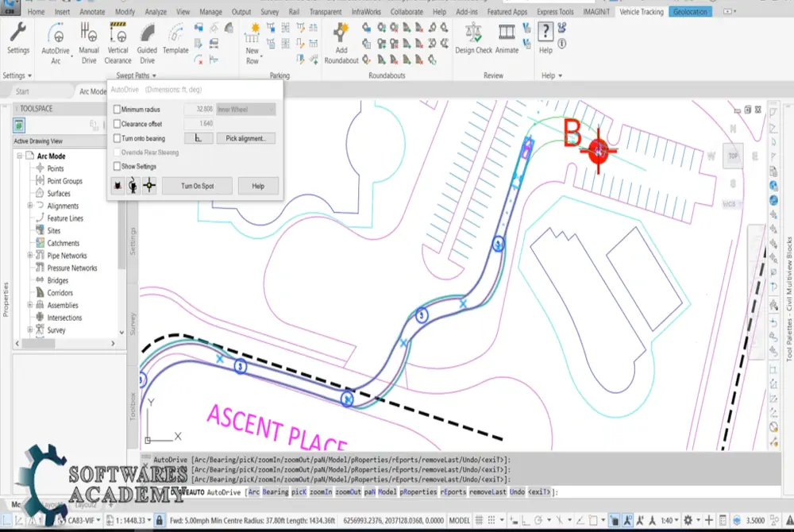This screenshot has height=532, width=794.
Task: Choose the removeLast command line option
Action: [488, 492]
